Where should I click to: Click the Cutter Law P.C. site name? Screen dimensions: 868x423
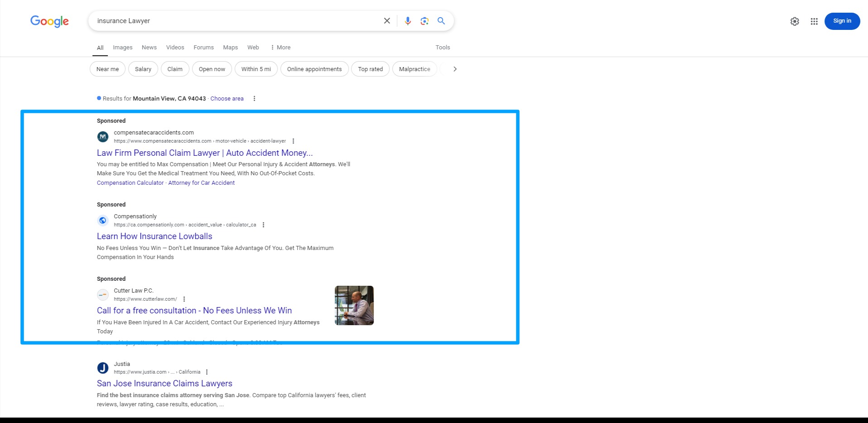point(134,291)
